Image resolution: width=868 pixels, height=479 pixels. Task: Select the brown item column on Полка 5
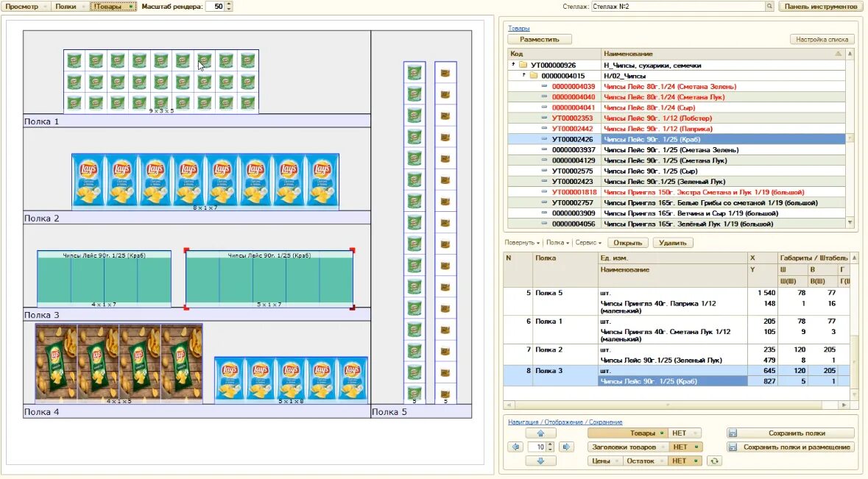coord(445,233)
